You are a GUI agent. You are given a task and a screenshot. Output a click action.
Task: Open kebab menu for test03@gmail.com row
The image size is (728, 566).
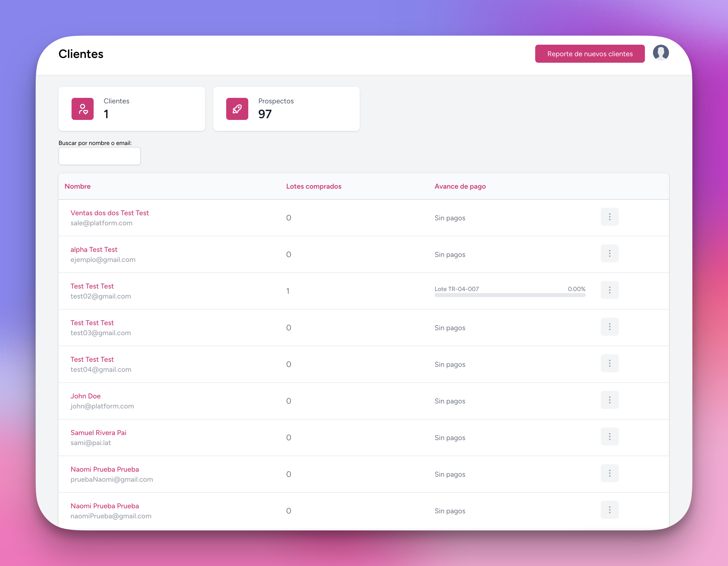(609, 327)
